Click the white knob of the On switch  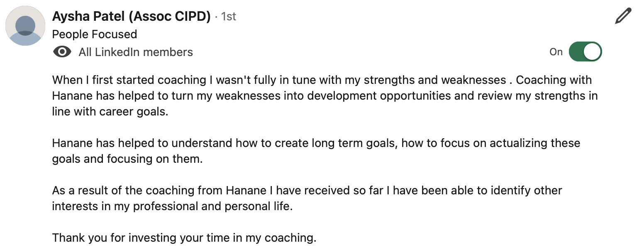[592, 52]
